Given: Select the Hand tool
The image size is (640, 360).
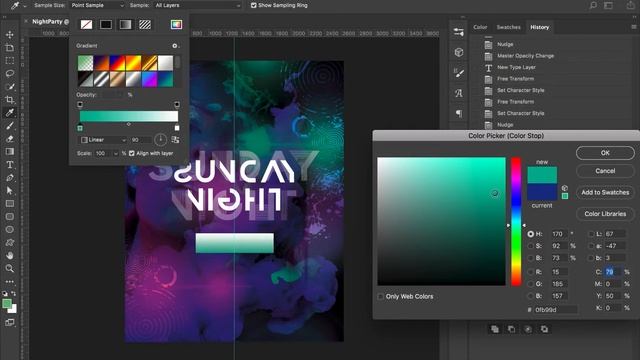Looking at the screenshot, I should (10, 256).
